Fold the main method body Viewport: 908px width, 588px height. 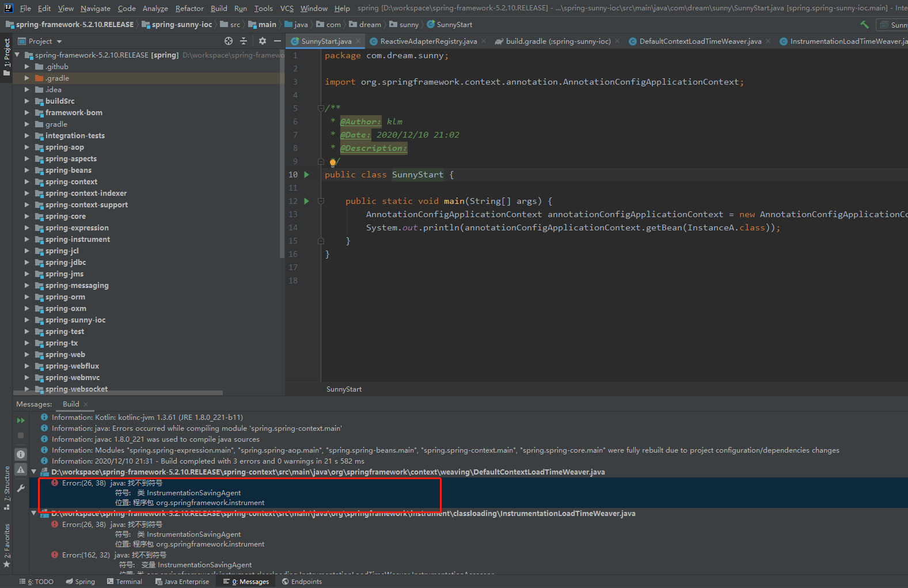(321, 201)
